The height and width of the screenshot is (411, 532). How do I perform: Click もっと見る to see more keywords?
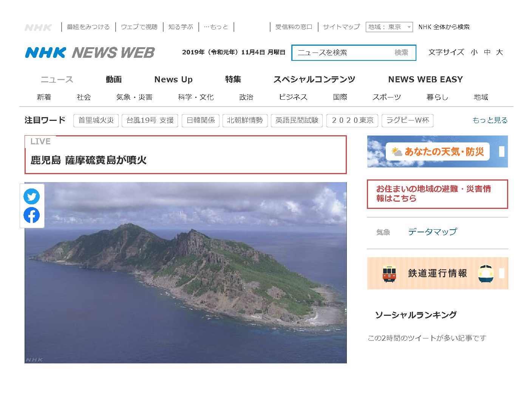point(490,120)
